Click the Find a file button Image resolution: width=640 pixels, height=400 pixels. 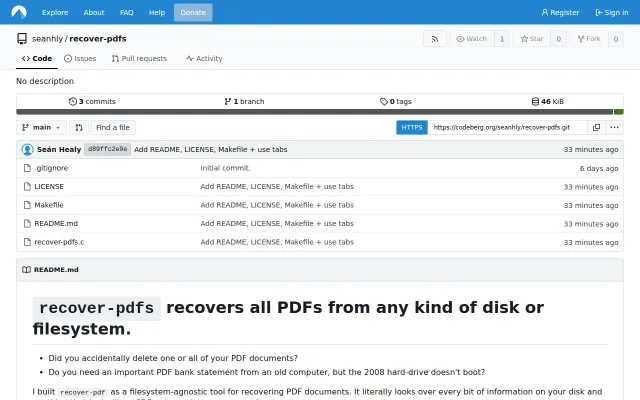coord(113,127)
